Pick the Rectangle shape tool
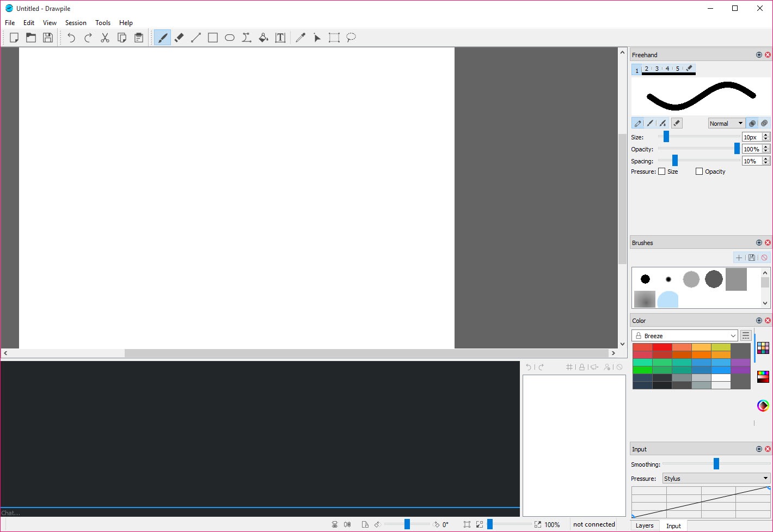 pos(213,38)
